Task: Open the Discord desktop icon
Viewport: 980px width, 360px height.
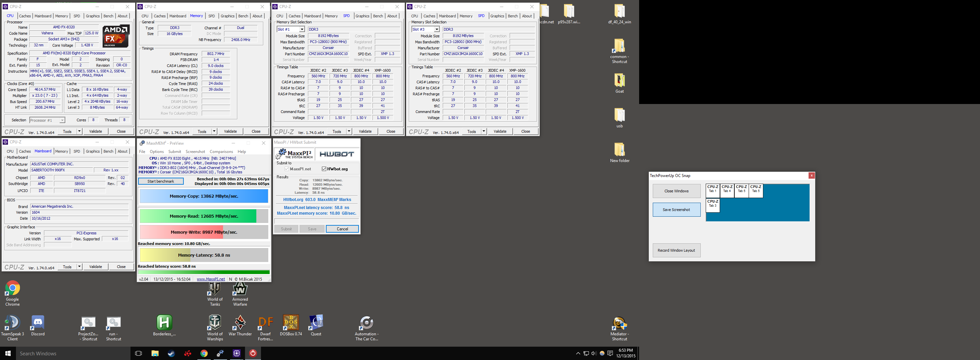Action: click(38, 326)
